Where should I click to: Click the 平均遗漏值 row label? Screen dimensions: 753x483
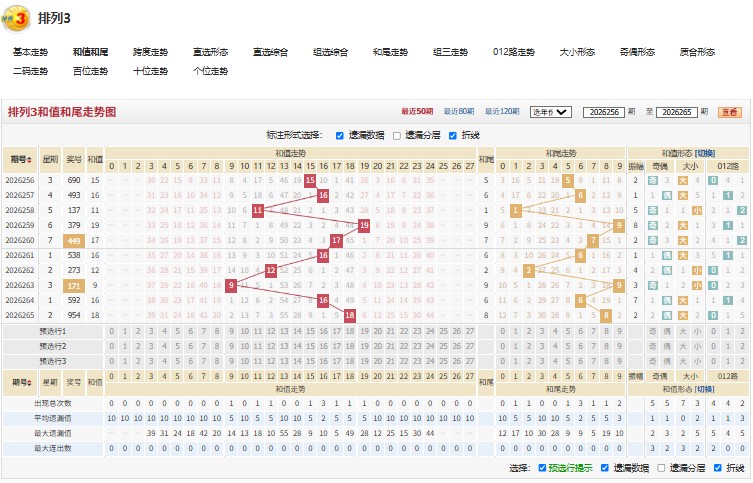[53, 418]
